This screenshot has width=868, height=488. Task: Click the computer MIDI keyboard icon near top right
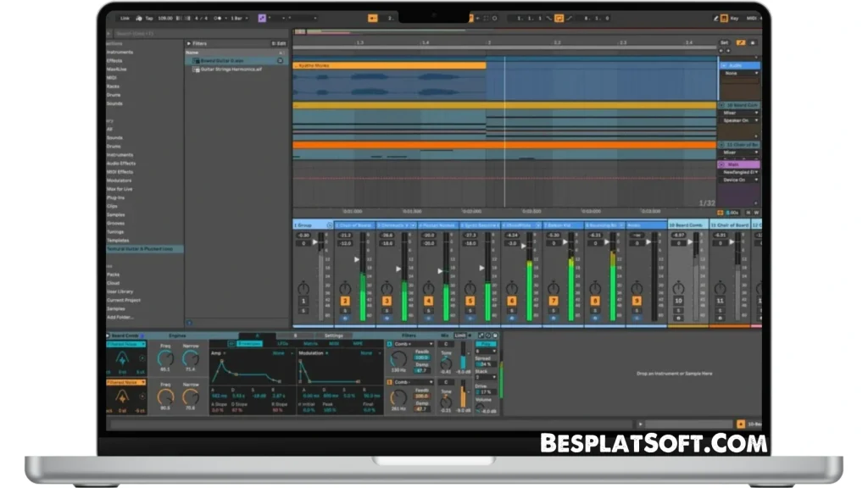pyautogui.click(x=723, y=18)
